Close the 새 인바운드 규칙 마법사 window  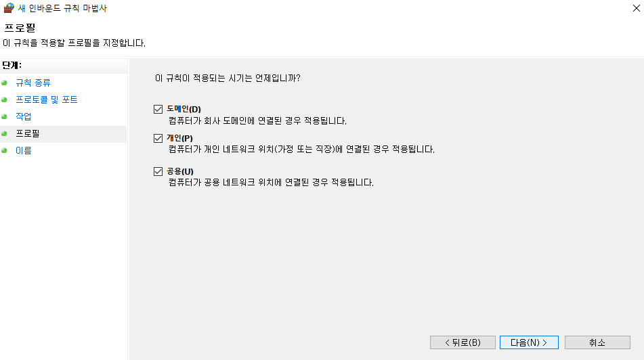(636, 8)
